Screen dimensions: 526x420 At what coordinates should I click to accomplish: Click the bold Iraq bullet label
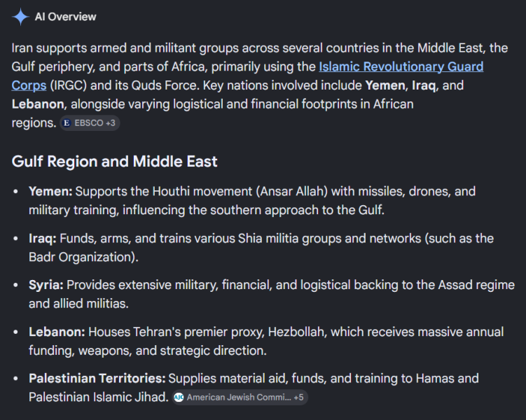coord(43,239)
